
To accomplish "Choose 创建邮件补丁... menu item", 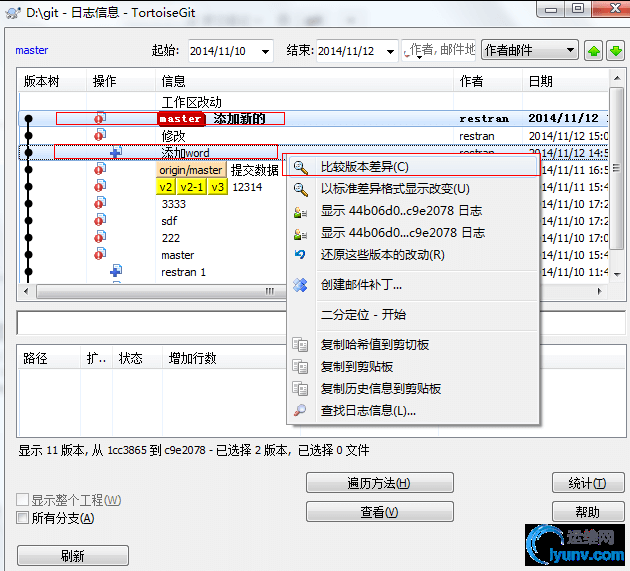I will pyautogui.click(x=412, y=285).
